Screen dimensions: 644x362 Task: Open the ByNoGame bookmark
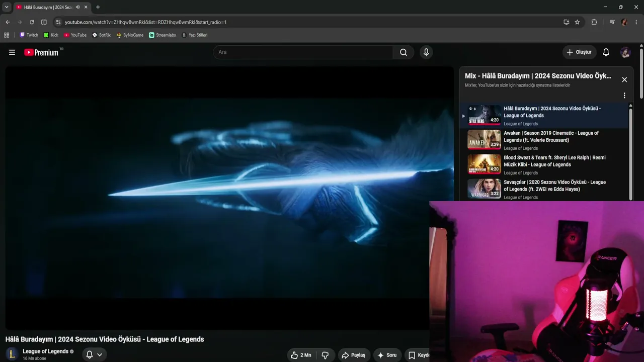(130, 35)
